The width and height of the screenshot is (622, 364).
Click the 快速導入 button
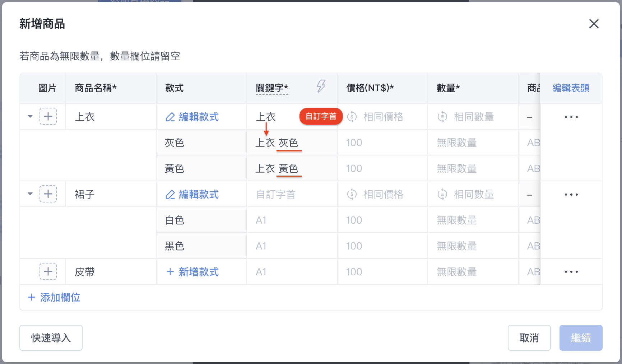pyautogui.click(x=51, y=338)
